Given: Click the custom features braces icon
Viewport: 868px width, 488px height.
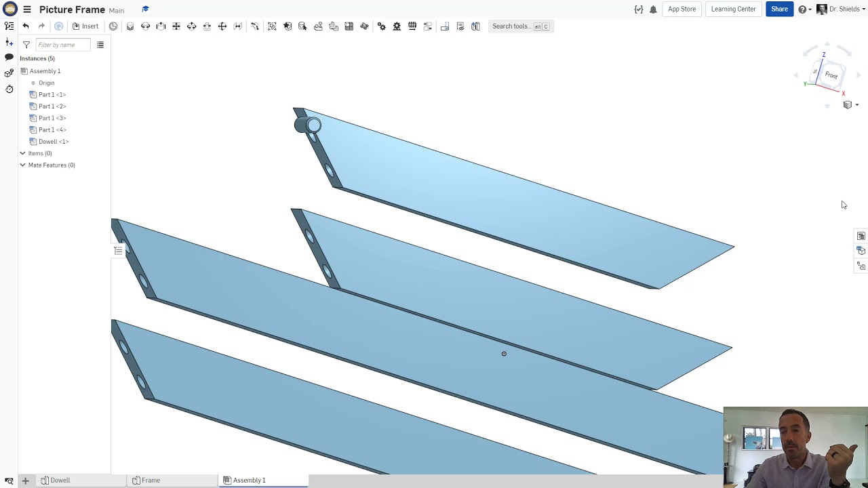Looking at the screenshot, I should (x=638, y=9).
